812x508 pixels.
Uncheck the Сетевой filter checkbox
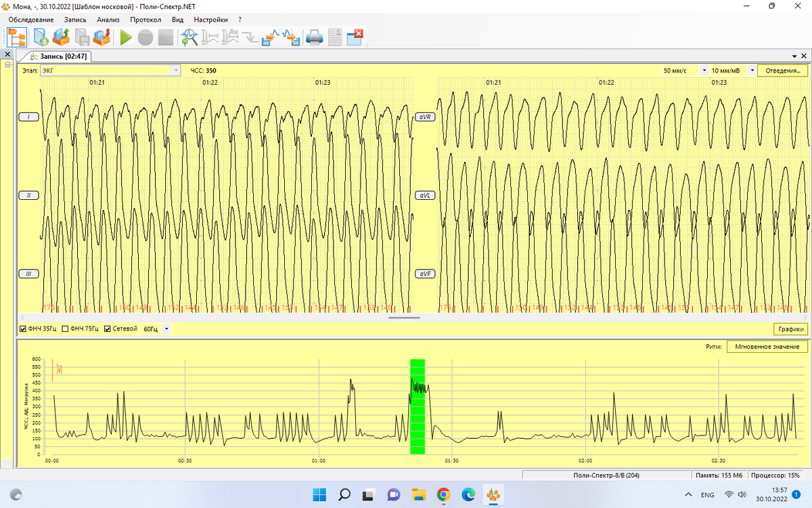(x=108, y=329)
